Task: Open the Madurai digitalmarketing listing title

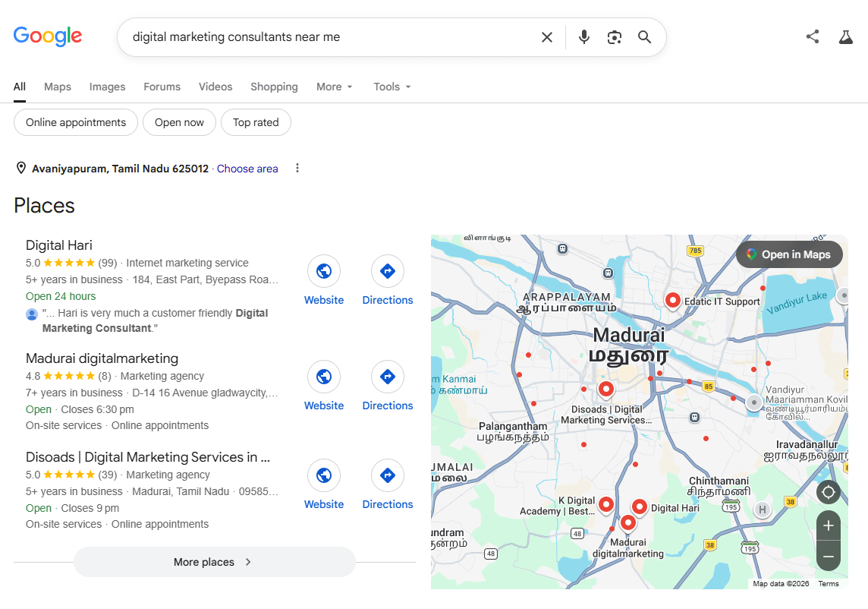Action: (102, 358)
